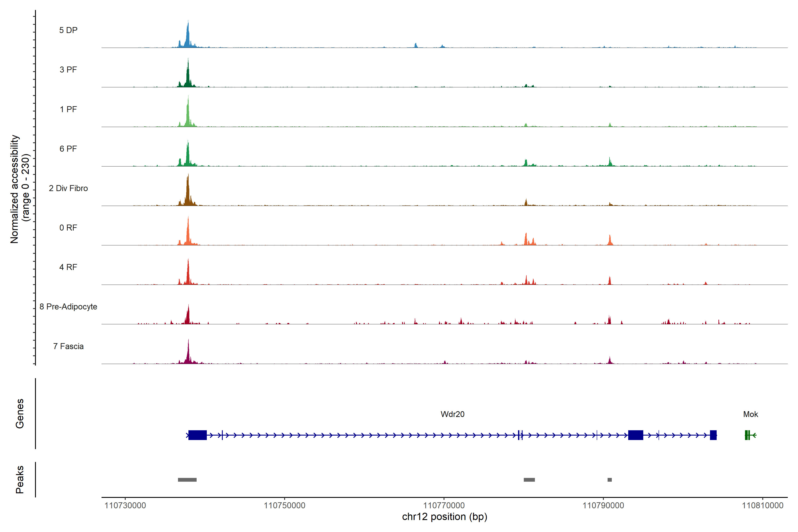Click the 8 Pre-Adipocyte track label
This screenshot has height=532, width=798.
click(x=68, y=307)
